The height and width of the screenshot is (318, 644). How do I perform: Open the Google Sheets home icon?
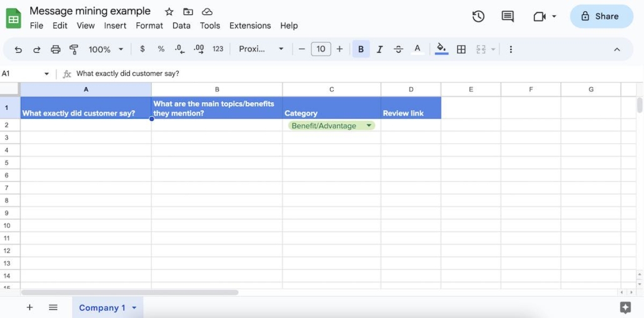click(x=14, y=19)
